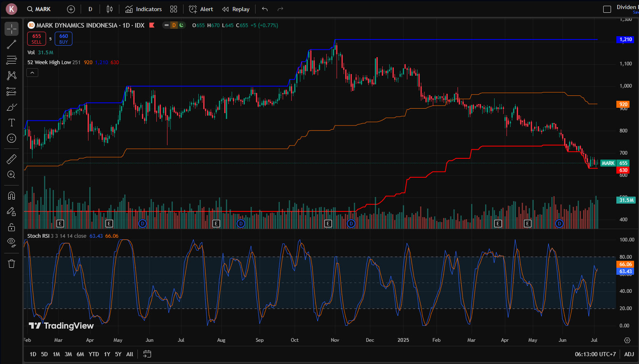
Task: Set the range to 1Y
Action: pyautogui.click(x=107, y=354)
